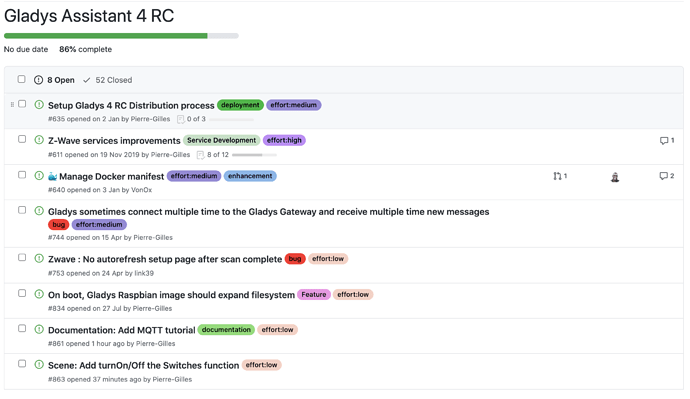
Task: Open issue Documentation: Add MQTT tutorial
Action: [121, 330]
